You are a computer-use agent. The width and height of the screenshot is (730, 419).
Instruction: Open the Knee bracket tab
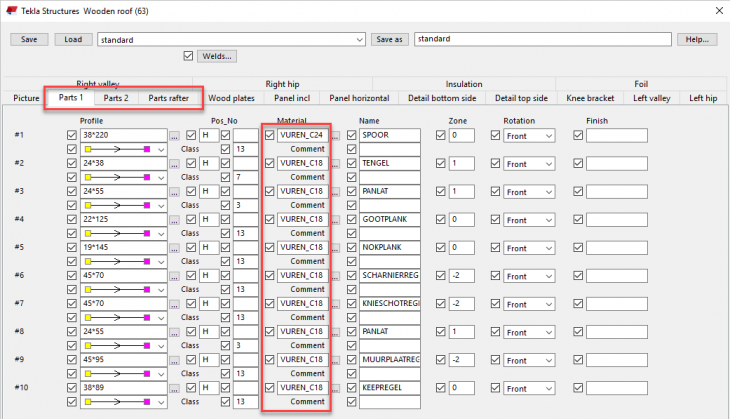588,98
